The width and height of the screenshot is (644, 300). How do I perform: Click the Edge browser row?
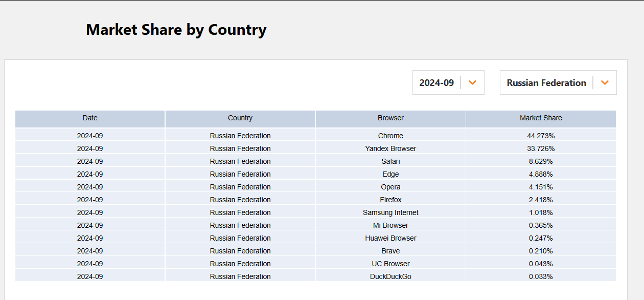pyautogui.click(x=315, y=174)
